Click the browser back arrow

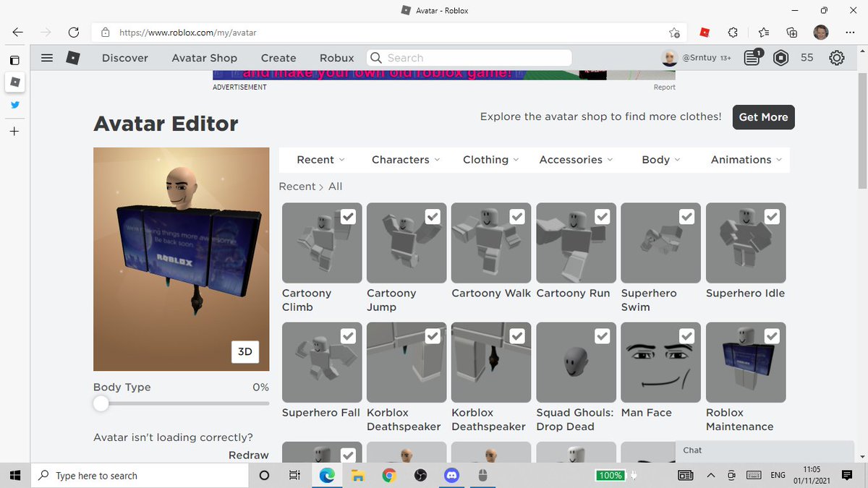[x=17, y=33]
